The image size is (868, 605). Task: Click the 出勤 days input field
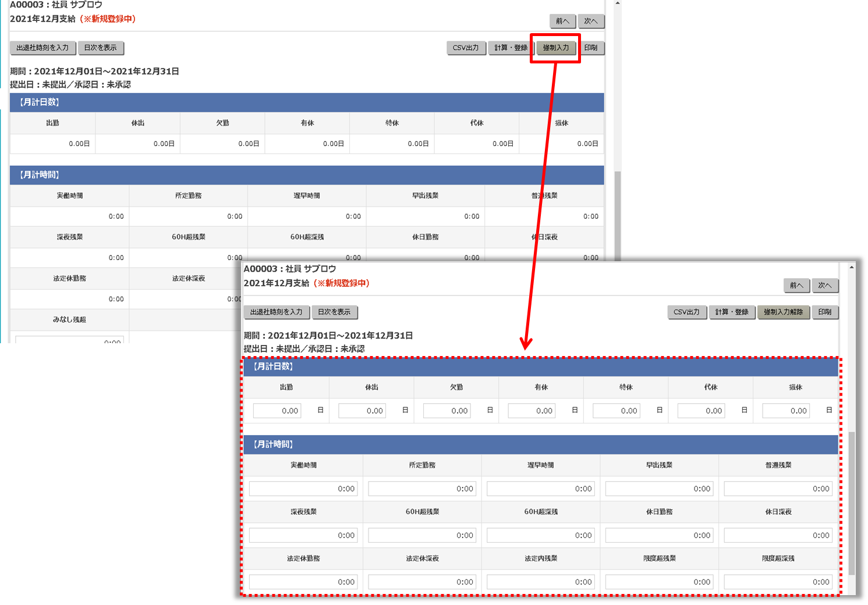277,411
